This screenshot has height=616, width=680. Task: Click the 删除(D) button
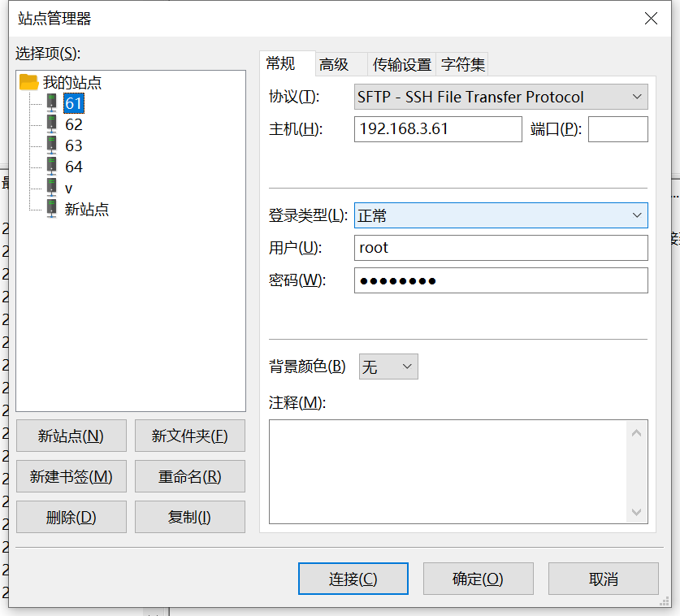(x=71, y=517)
